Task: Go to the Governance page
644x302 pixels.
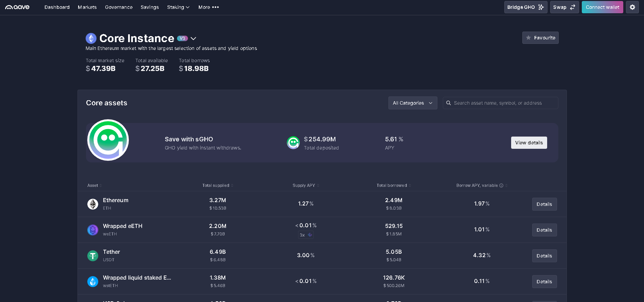Action: click(x=119, y=7)
